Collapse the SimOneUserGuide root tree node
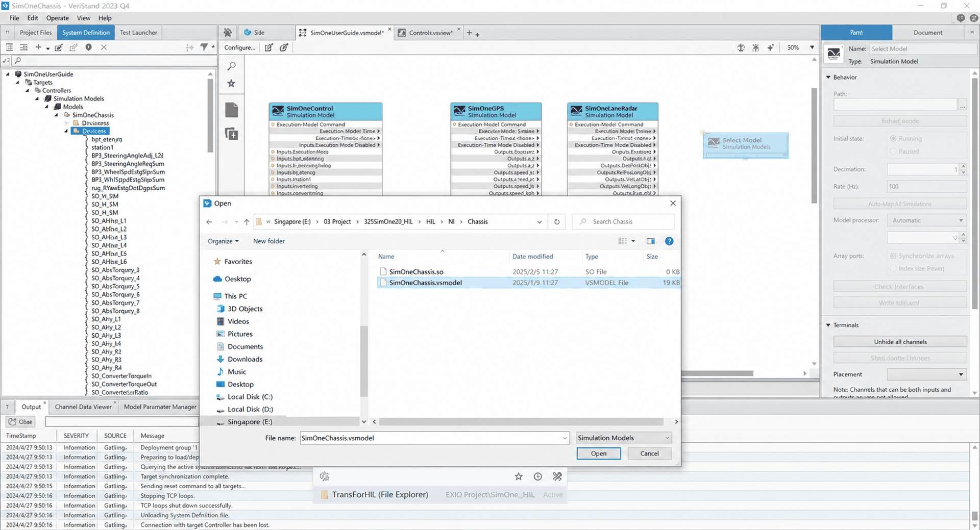 click(x=8, y=74)
